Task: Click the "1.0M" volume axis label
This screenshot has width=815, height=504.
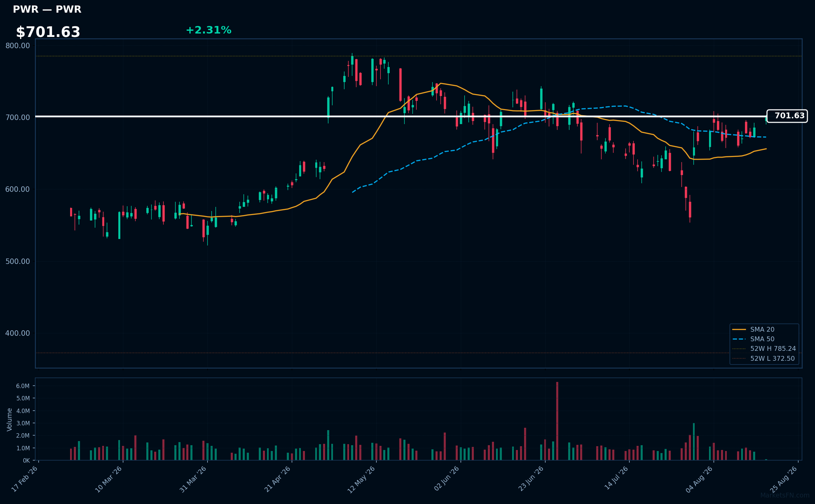Action: pos(23,448)
